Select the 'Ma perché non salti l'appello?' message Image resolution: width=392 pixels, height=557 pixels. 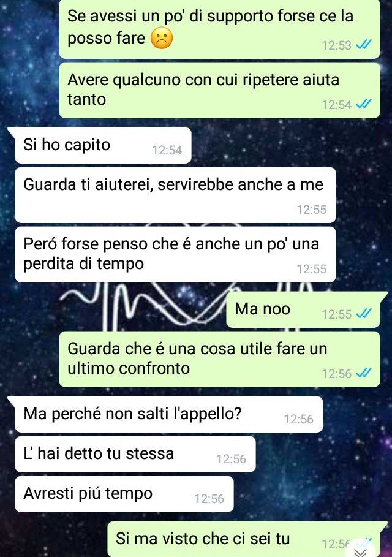168,415
